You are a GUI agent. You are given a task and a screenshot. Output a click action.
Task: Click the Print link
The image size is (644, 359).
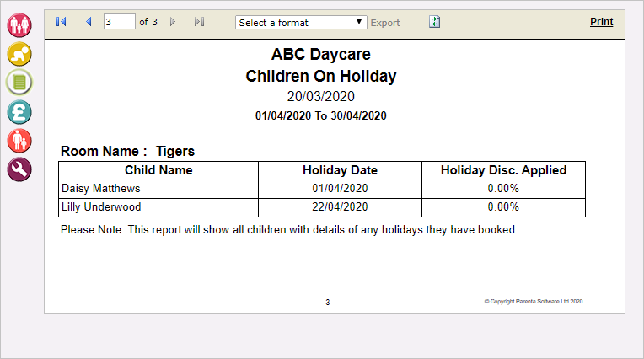pos(601,22)
